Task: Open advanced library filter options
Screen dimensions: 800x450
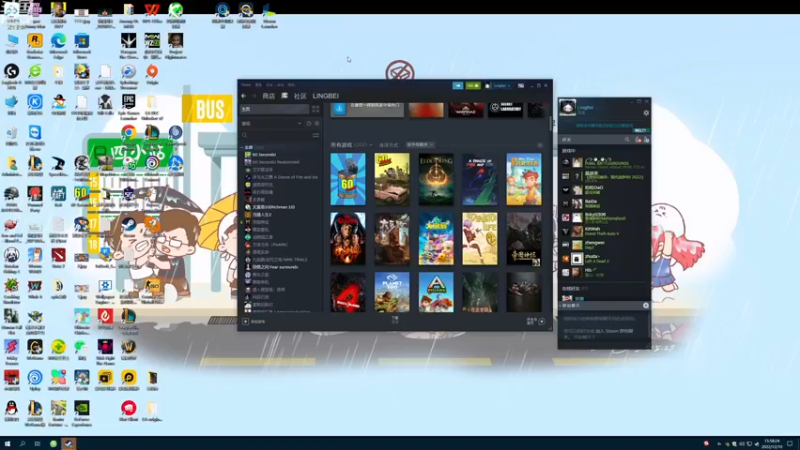Action: 316,135
